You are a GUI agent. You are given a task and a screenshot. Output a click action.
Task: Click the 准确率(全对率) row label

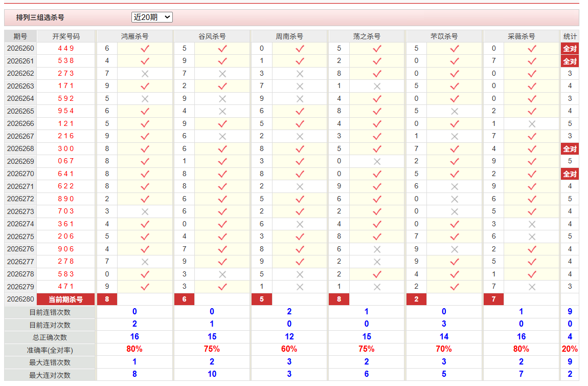coord(50,350)
